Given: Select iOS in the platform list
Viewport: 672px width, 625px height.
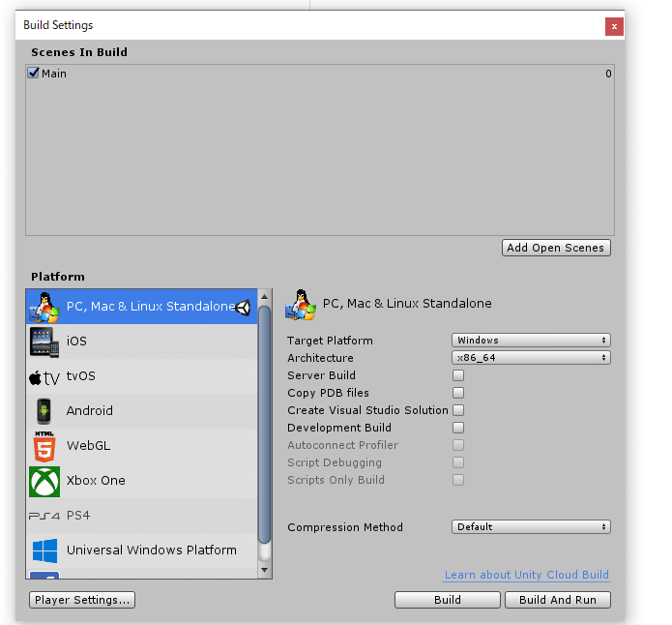Looking at the screenshot, I should coord(141,342).
